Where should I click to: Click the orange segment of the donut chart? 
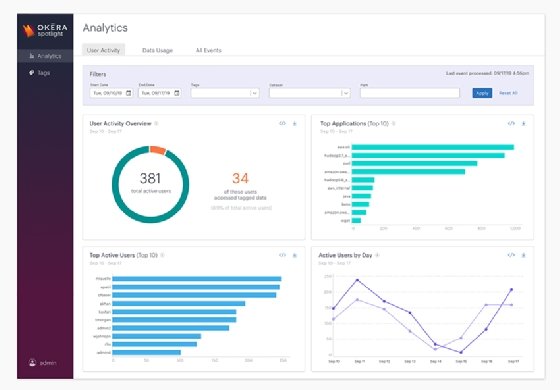[158, 150]
